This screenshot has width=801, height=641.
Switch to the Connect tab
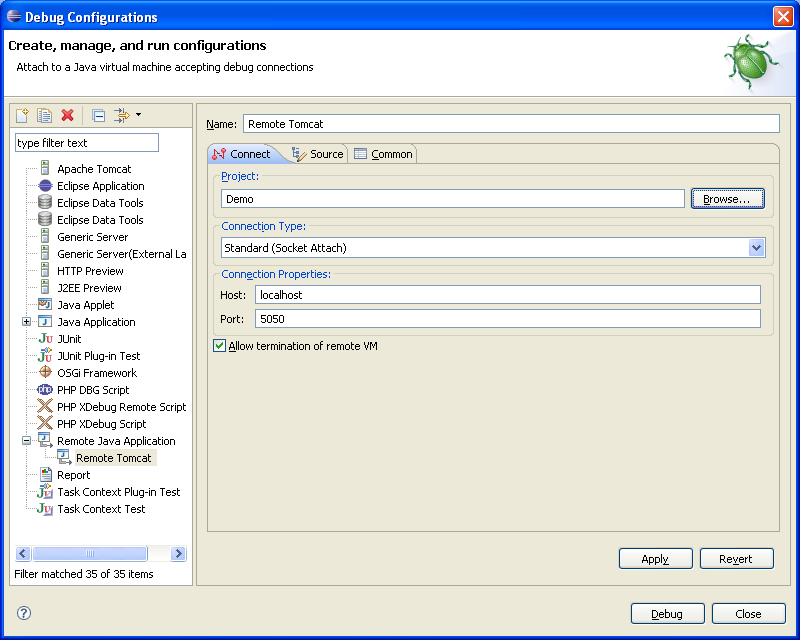(x=242, y=154)
